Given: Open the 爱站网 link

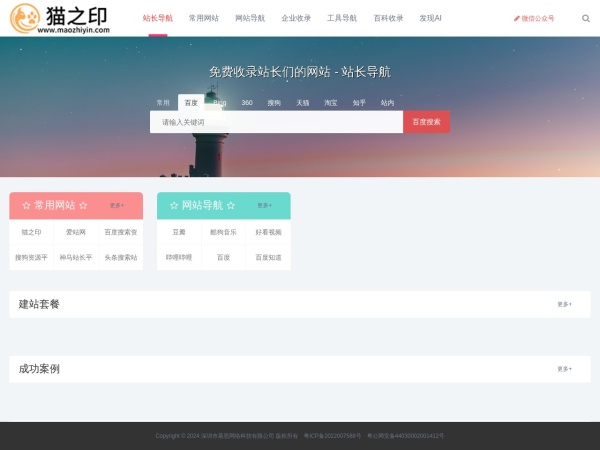Looking at the screenshot, I should (x=76, y=232).
